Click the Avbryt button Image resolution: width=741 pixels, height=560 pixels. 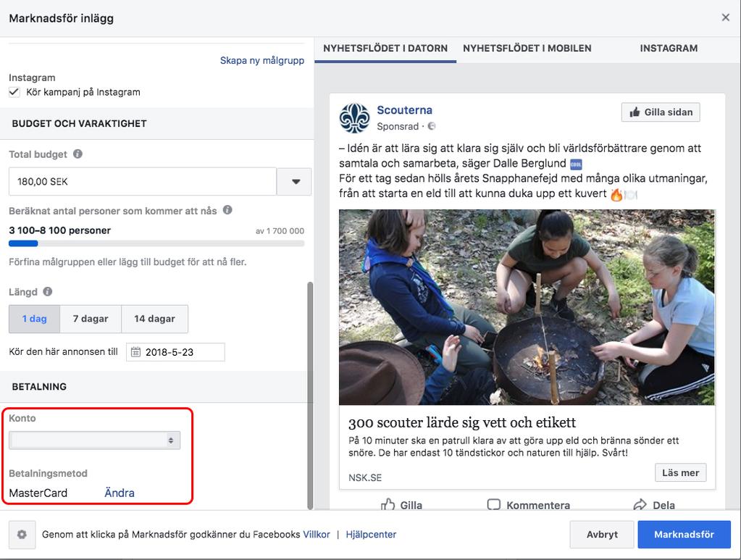[602, 535]
